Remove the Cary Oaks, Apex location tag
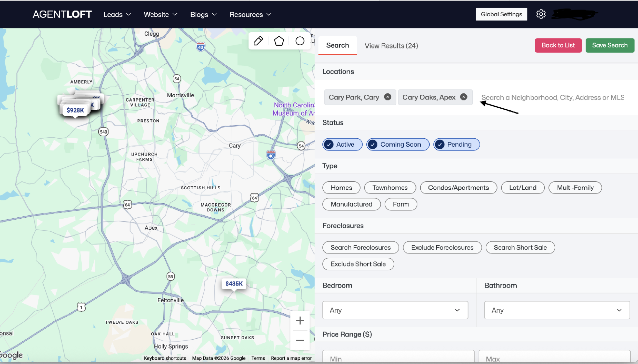Screen dimensions: 638x364 [x=463, y=97]
